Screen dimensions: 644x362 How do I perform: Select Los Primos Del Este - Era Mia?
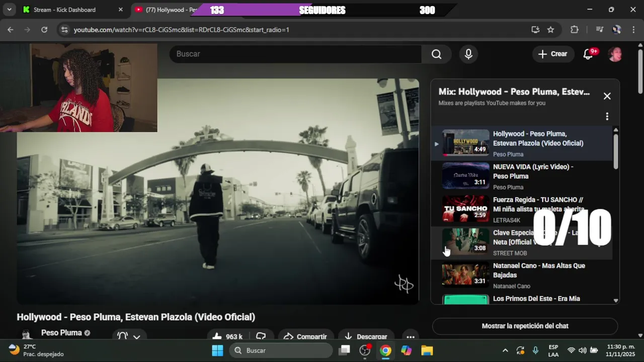[x=522, y=299]
